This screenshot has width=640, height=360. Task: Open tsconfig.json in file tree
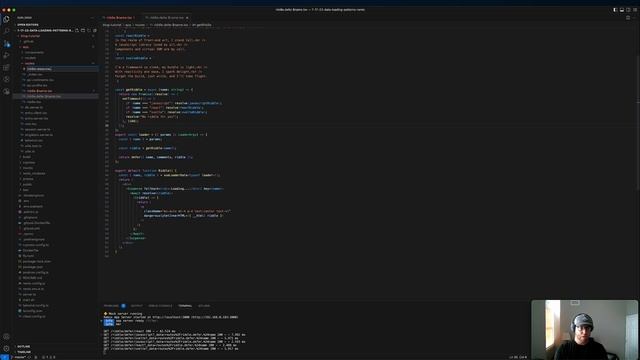[x=32, y=311]
